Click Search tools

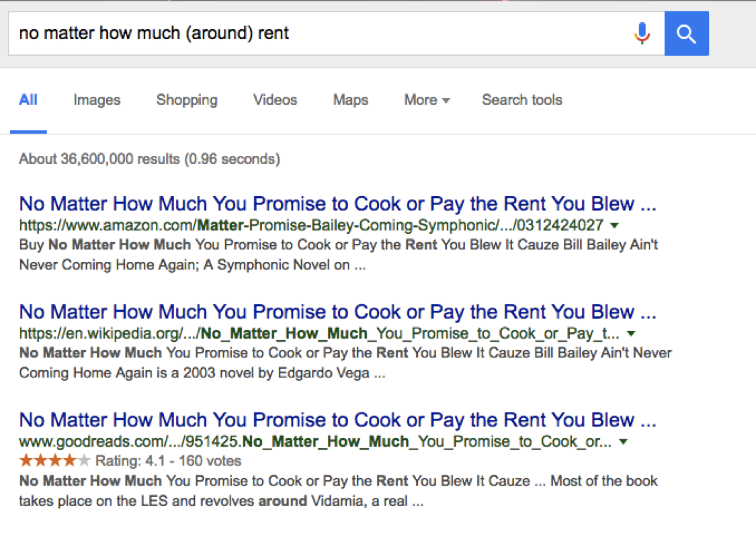[x=522, y=99]
